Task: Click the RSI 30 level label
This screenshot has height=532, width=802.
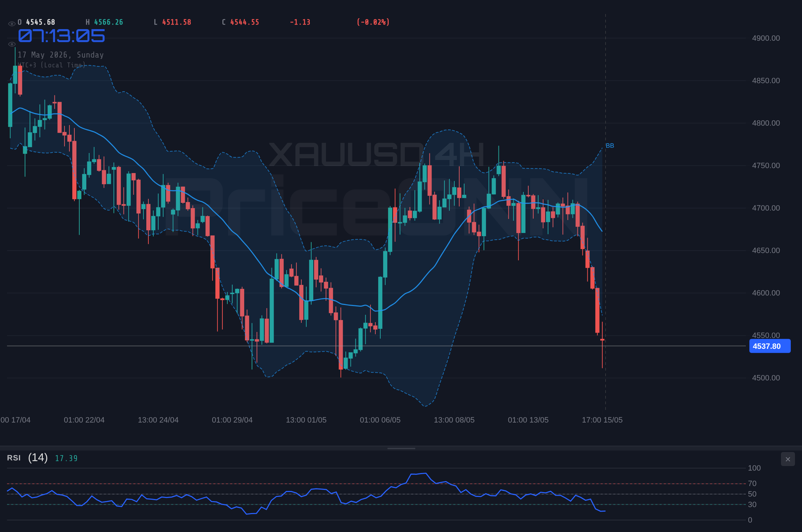Action: (752, 505)
